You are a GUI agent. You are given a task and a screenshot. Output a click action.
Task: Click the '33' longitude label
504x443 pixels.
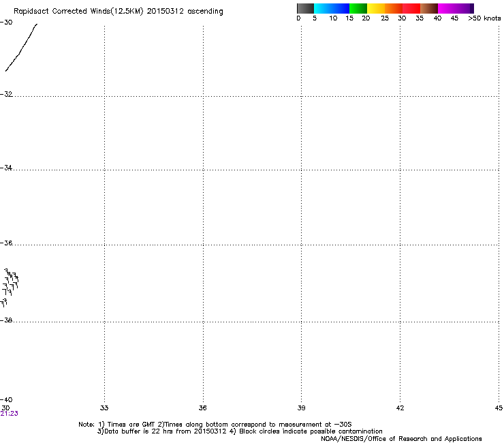(x=104, y=408)
